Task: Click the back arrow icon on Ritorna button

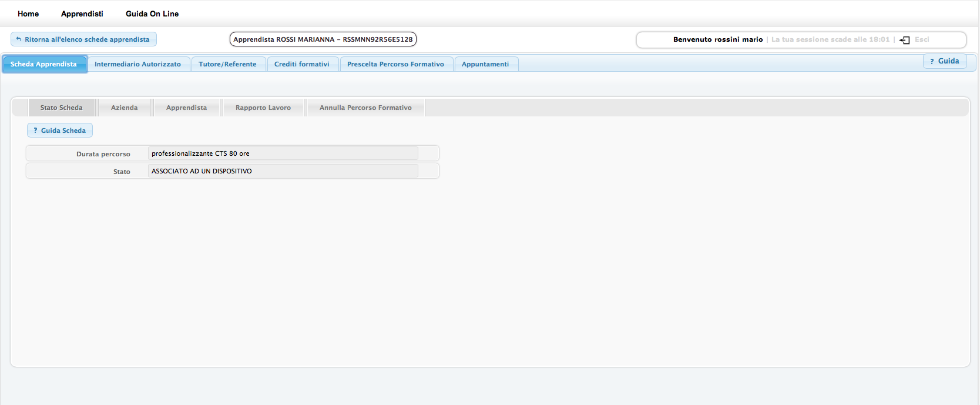Action: coord(19,39)
